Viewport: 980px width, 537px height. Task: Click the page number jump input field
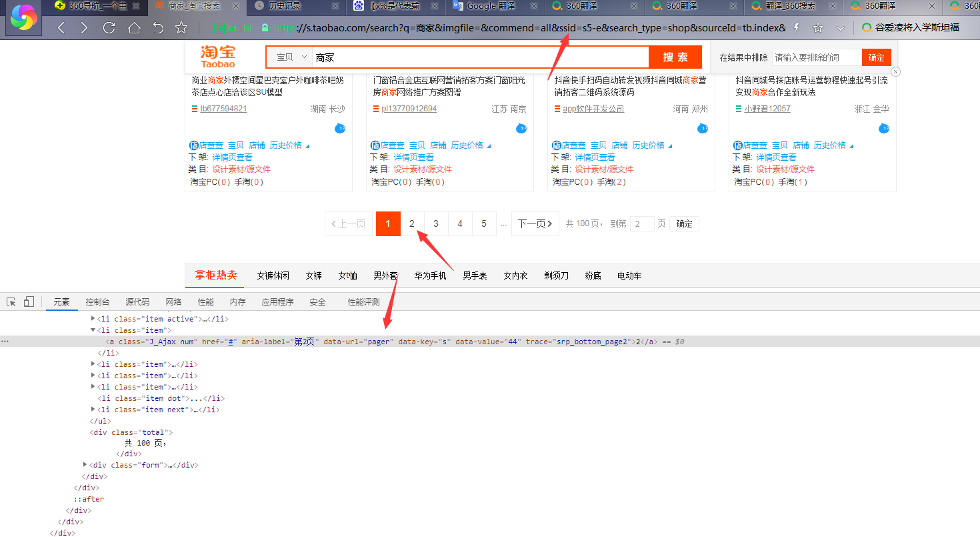(642, 224)
